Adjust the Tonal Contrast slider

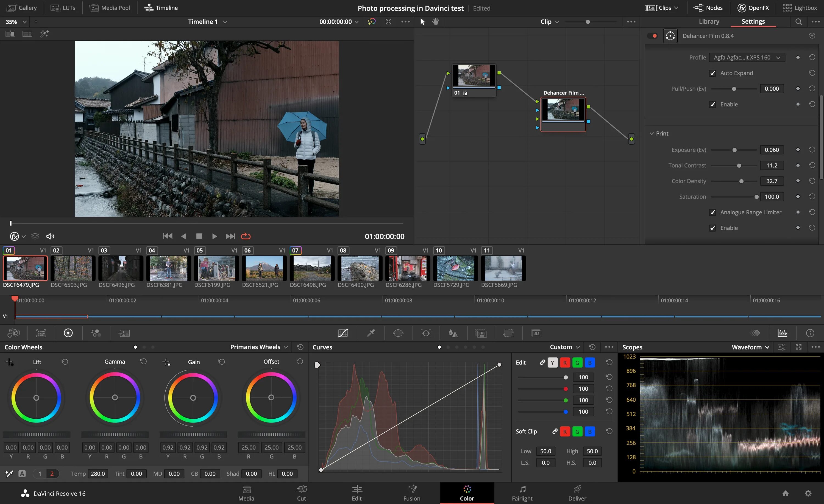[739, 166]
